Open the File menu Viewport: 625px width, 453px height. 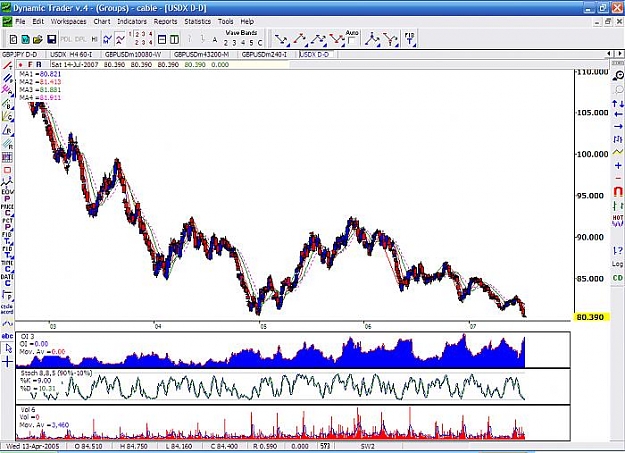point(20,22)
